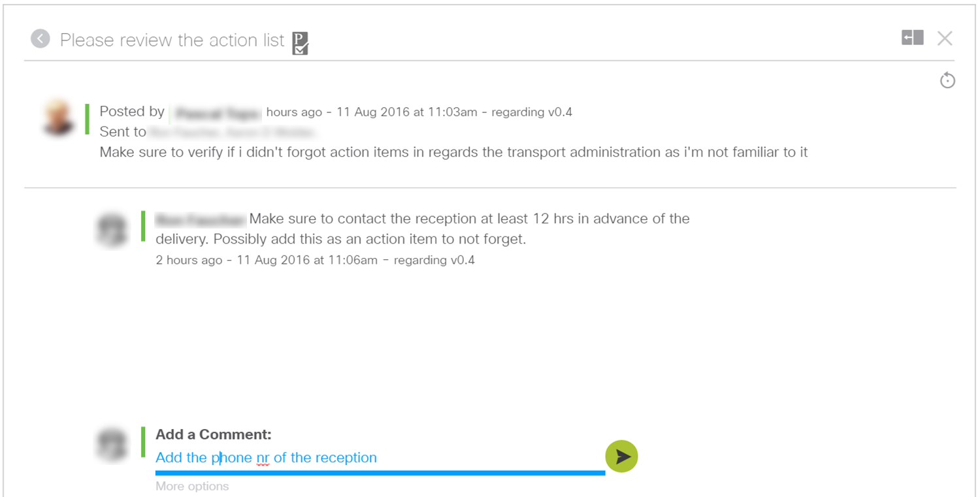Expand More options below the comment box

coord(192,486)
